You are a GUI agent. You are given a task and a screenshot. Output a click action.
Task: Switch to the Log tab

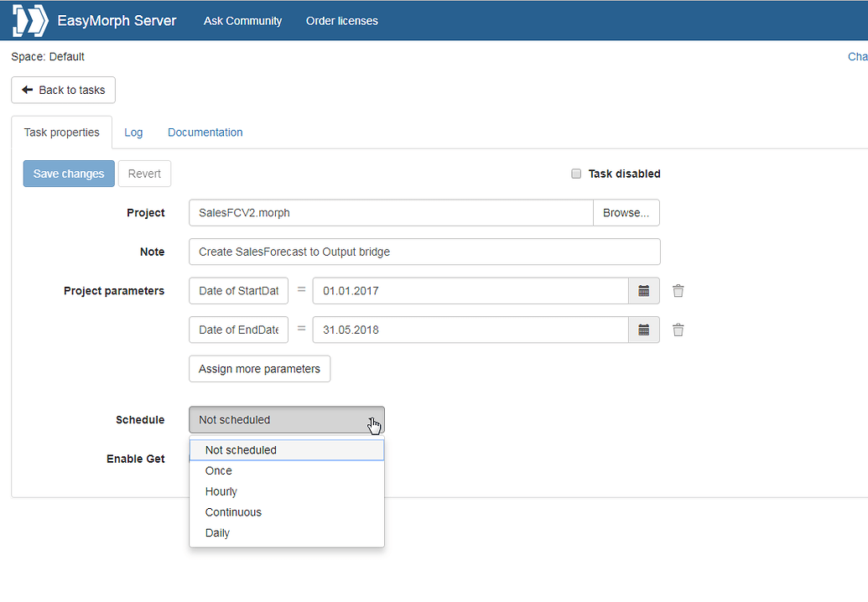pos(133,132)
